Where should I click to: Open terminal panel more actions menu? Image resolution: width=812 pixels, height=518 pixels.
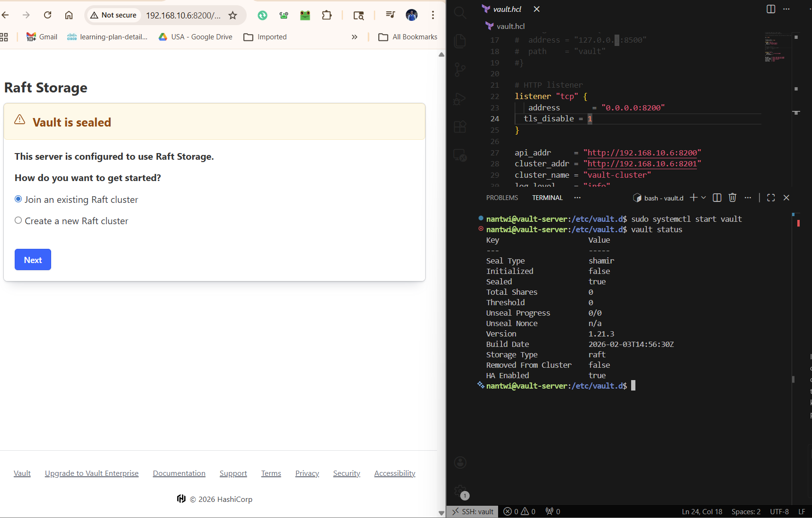[x=748, y=198]
